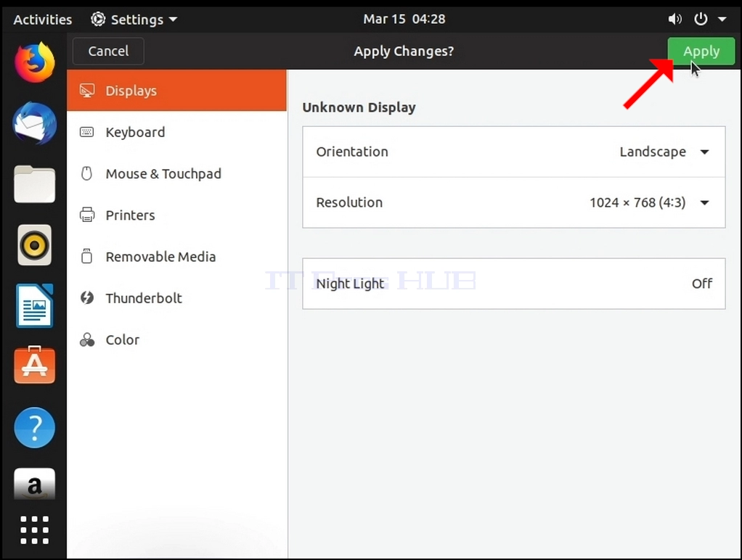Click the green Apply button
Screen dimensions: 742x560
[x=701, y=51]
